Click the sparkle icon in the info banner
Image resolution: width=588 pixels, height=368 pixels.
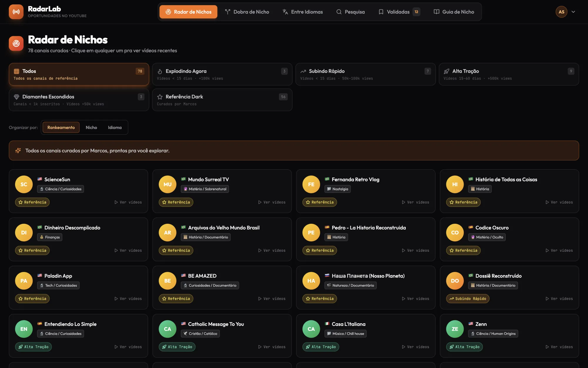(18, 150)
